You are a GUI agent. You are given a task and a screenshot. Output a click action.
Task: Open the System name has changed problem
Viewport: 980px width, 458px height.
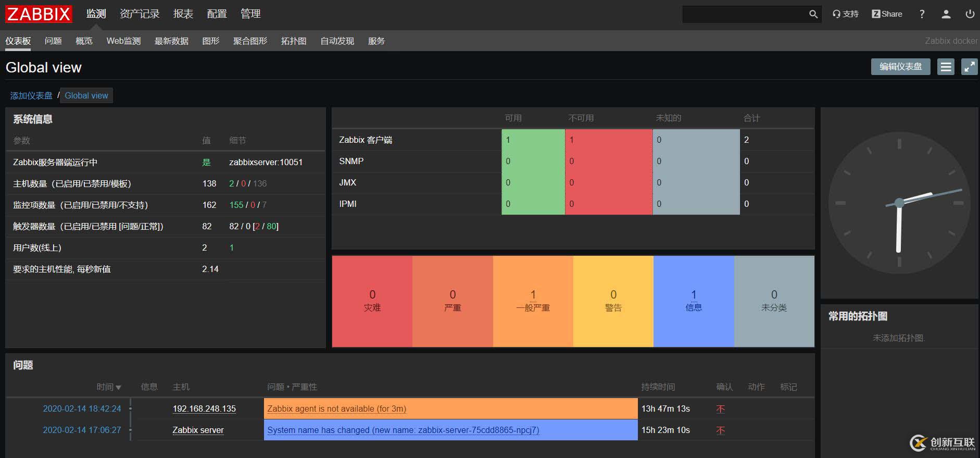(403, 430)
